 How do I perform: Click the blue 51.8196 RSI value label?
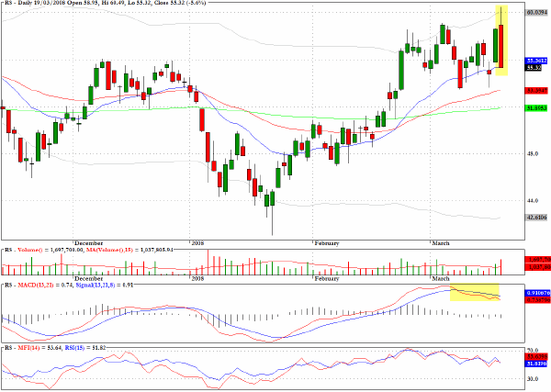537,364
